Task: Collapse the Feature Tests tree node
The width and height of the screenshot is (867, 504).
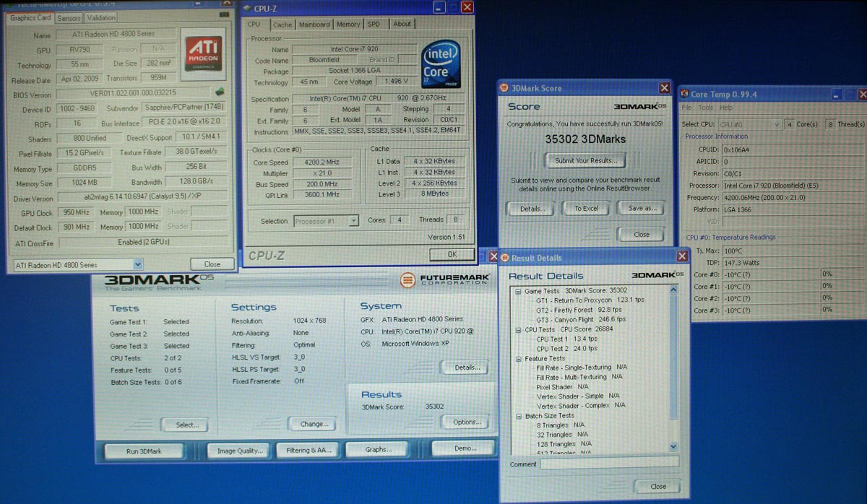Action: [x=518, y=358]
